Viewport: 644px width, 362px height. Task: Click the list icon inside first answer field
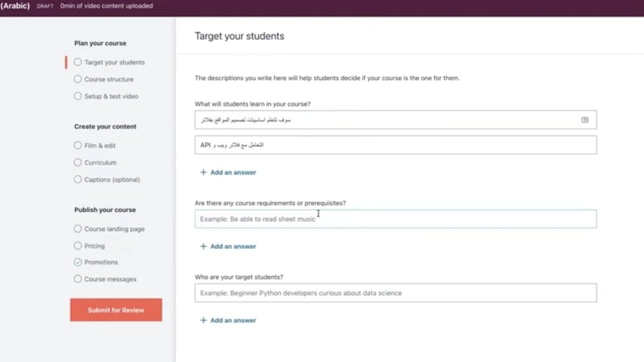[585, 120]
